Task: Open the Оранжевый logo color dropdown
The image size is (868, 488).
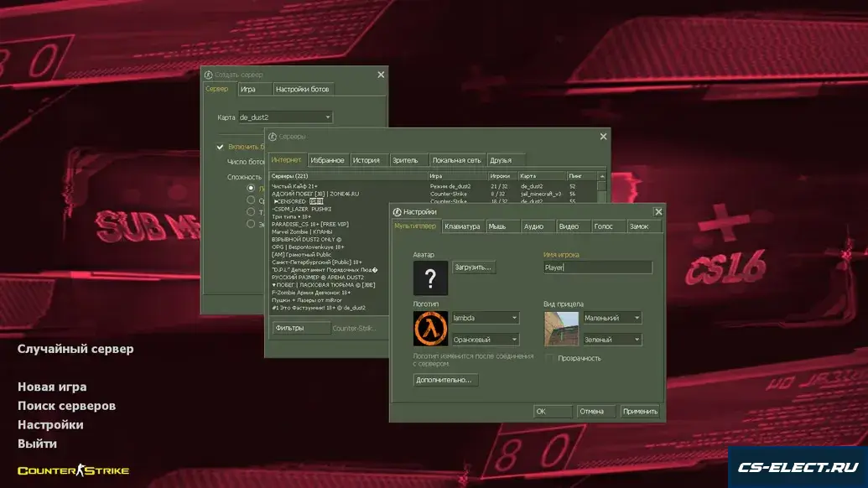Action: 485,339
